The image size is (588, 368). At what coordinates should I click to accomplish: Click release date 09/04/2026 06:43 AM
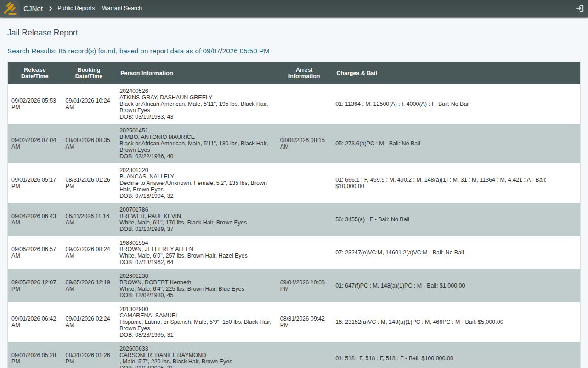point(34,219)
